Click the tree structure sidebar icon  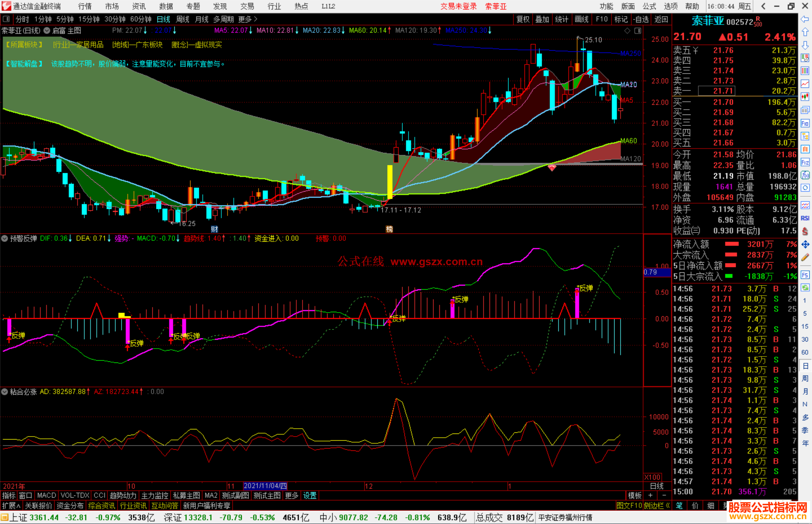805,136
